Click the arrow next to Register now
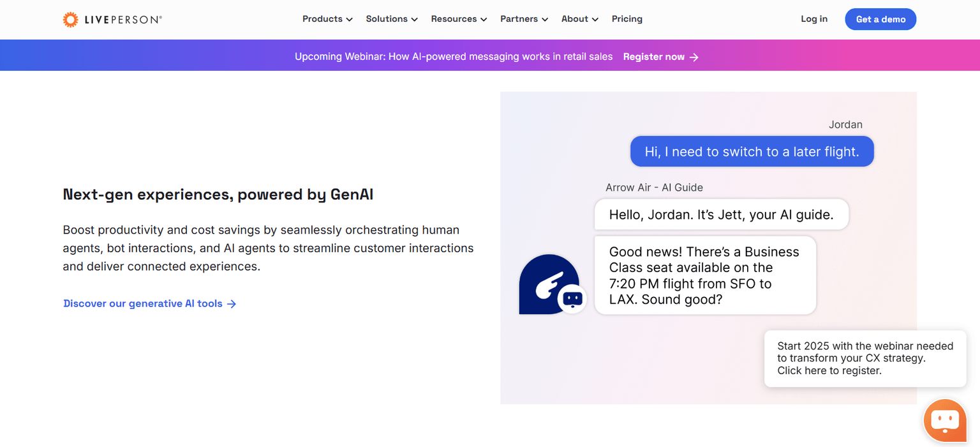The width and height of the screenshot is (980, 447). point(694,57)
